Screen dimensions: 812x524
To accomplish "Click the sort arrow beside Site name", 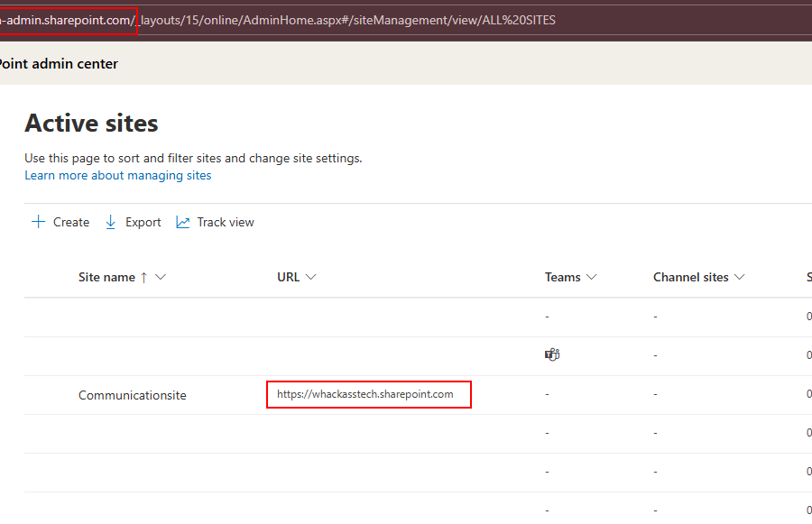I will (x=144, y=278).
